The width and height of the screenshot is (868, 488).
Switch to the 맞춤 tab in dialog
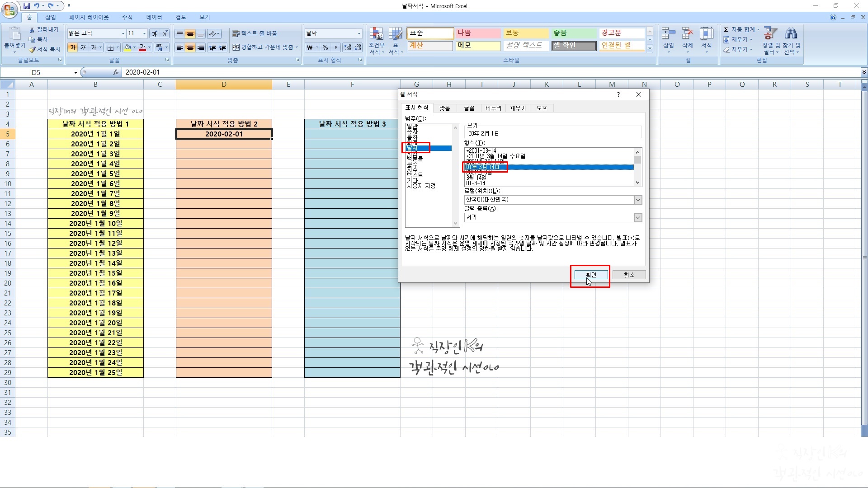[444, 108]
